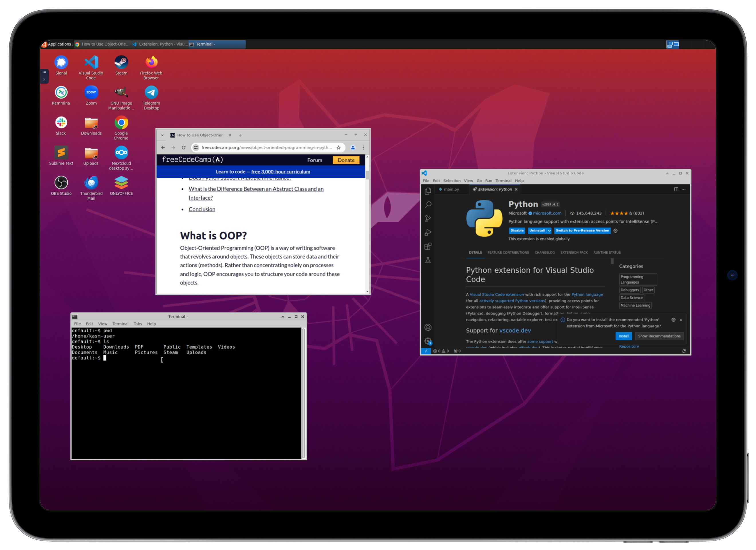Image resolution: width=756 pixels, height=550 pixels.
Task: Click VS Code Accounts icon
Action: pyautogui.click(x=428, y=327)
